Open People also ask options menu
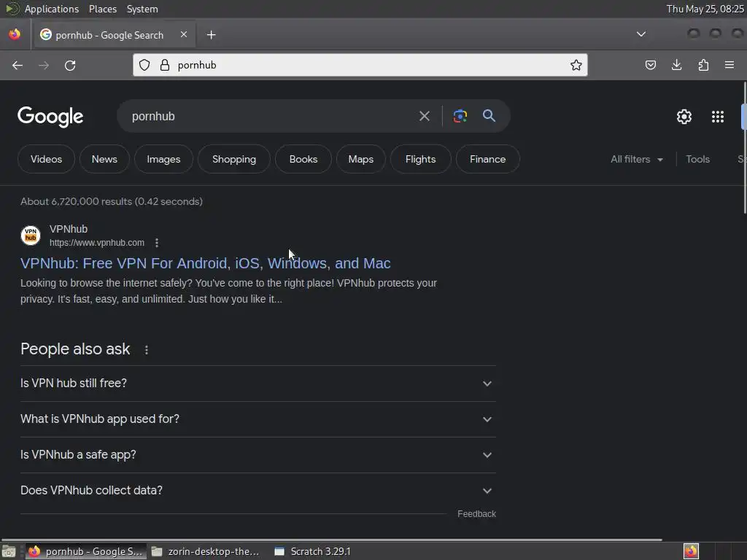The width and height of the screenshot is (747, 560). coord(146,350)
